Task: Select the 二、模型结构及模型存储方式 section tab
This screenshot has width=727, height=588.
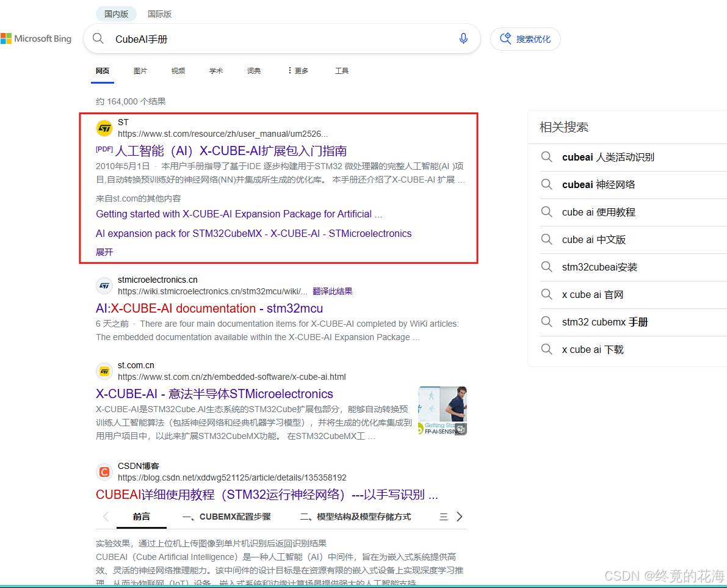Action: point(356,517)
